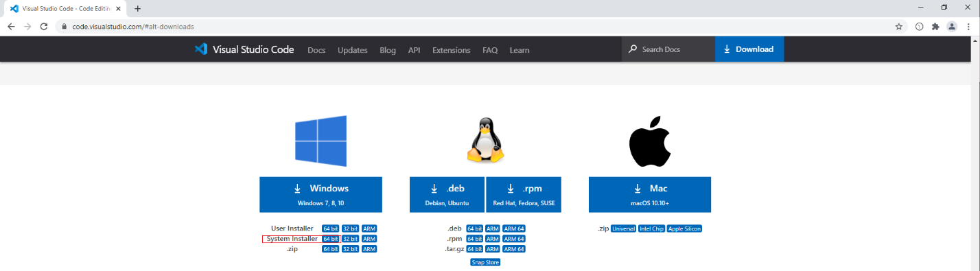Click User Installer 64 bit link
Screen dimensions: 980x271
(331, 228)
